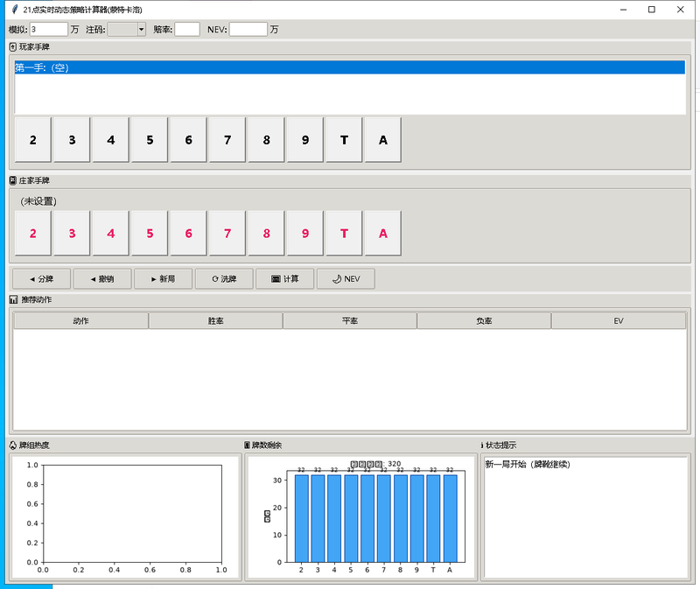Set dealer card to red 7
The image size is (700, 589).
tap(227, 233)
